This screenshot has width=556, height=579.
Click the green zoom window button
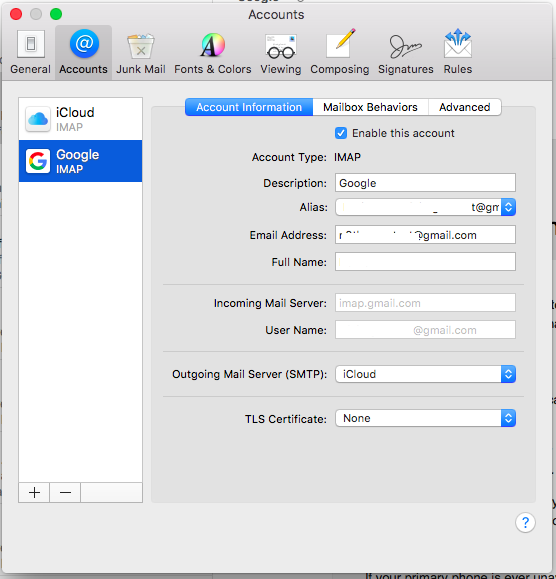[x=56, y=14]
